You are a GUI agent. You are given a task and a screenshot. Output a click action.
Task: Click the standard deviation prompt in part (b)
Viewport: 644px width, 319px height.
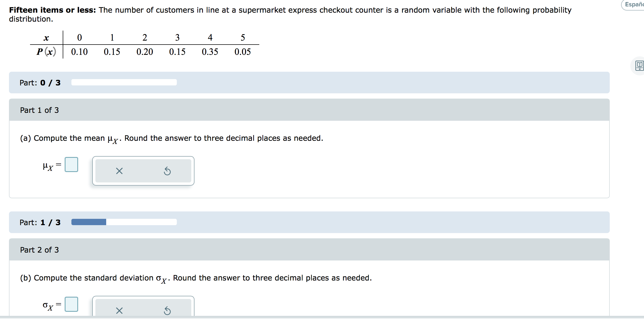click(x=195, y=278)
